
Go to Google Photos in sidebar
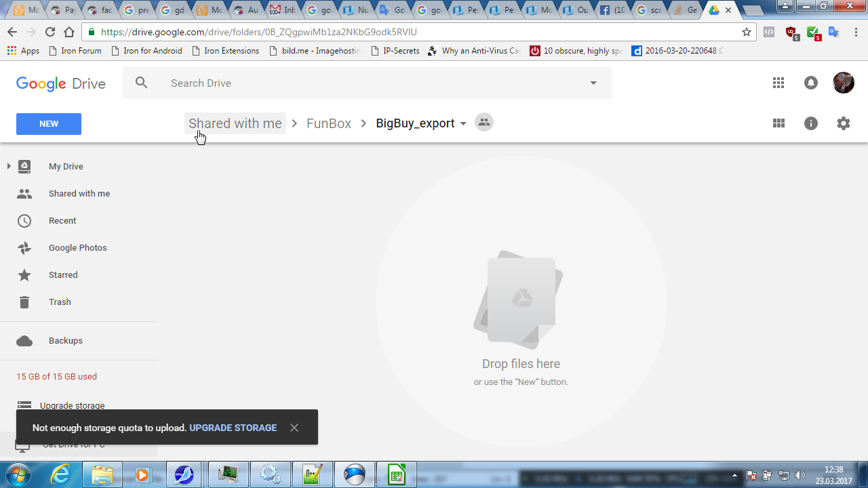coord(79,248)
